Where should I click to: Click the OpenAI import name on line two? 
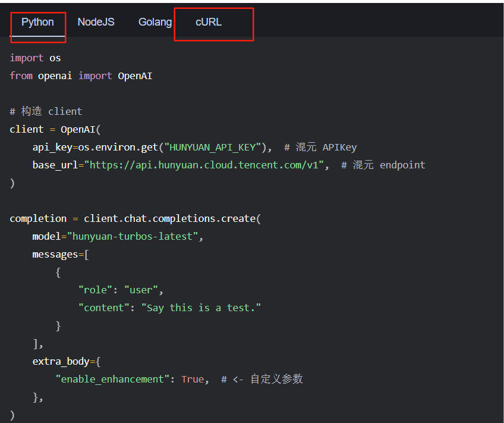point(135,76)
